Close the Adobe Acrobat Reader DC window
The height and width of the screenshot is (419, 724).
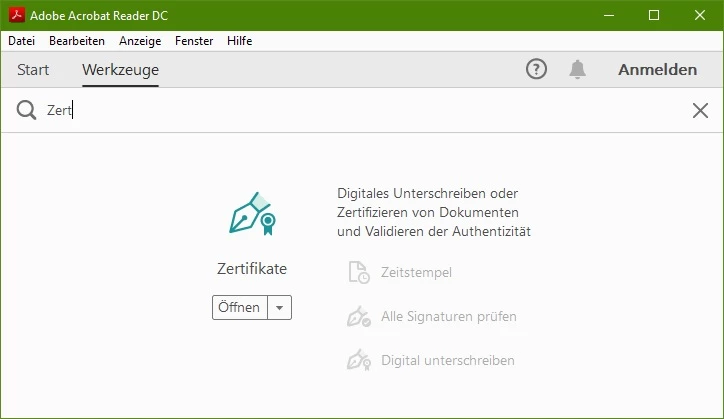coord(700,15)
